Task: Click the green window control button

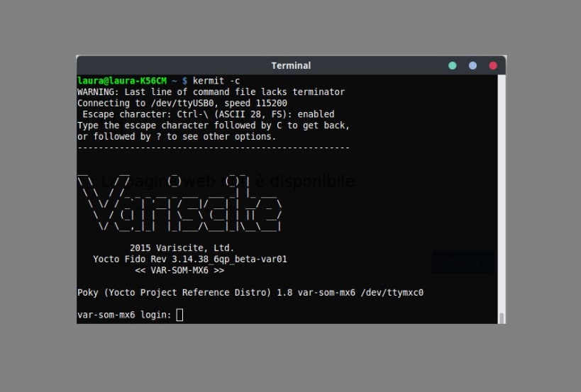Action: point(453,65)
